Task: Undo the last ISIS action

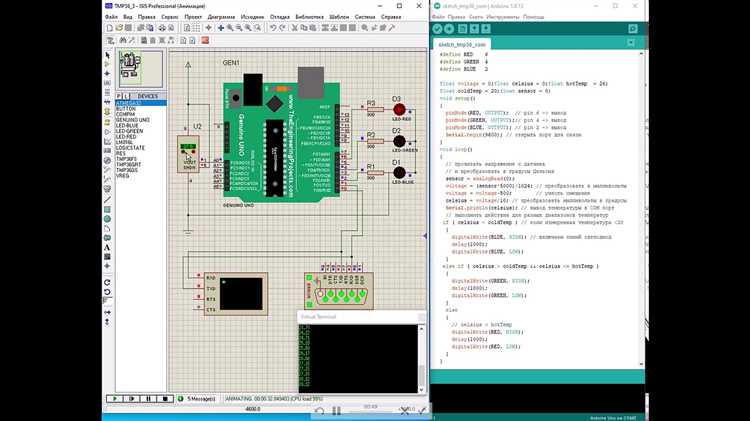Action: pos(273,28)
